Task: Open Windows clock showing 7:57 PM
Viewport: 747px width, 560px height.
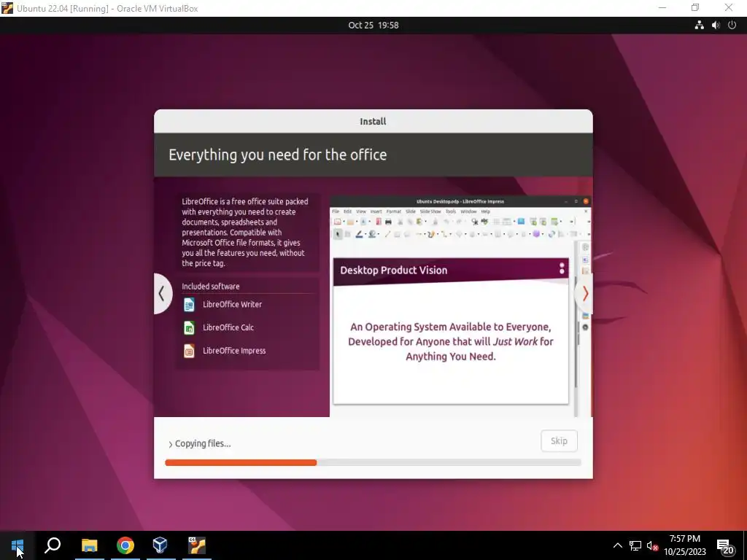Action: 684,545
